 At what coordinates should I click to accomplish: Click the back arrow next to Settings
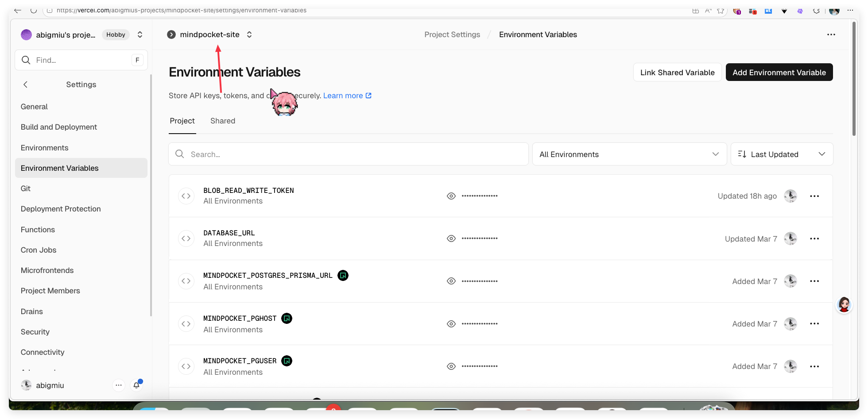pos(26,85)
